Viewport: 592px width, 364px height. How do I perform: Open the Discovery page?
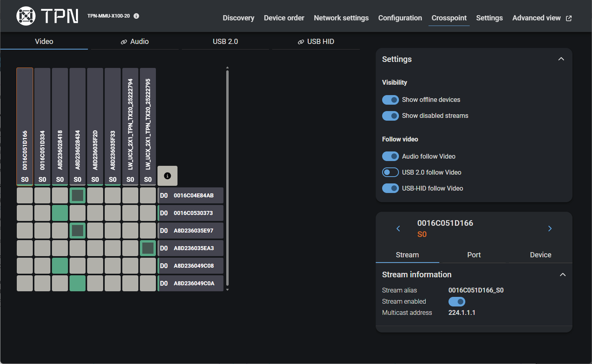point(239,18)
